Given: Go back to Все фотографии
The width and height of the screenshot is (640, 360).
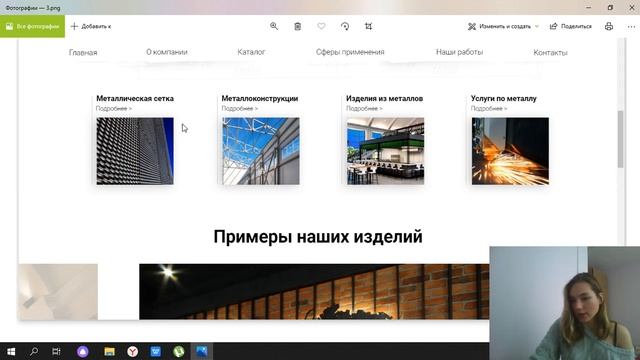Looking at the screenshot, I should point(32,26).
